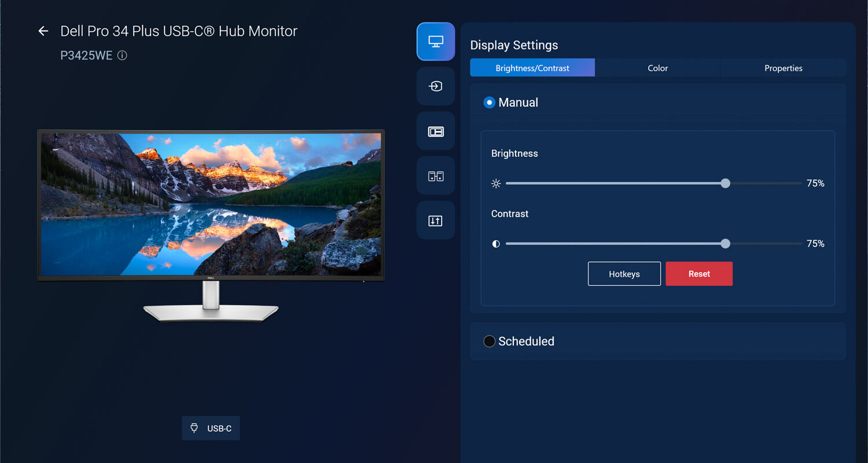Viewport: 868px width, 463px height.
Task: Go back using the left arrow
Action: pos(43,31)
